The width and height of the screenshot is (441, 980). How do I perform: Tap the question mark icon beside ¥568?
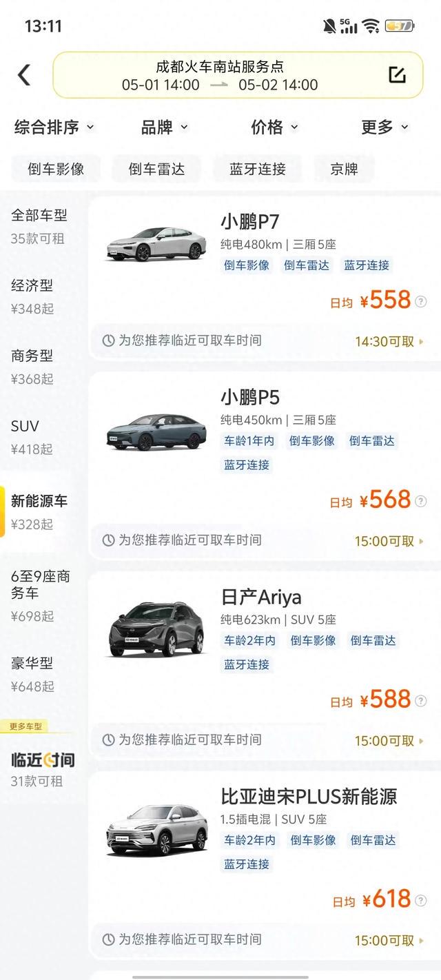click(x=421, y=501)
